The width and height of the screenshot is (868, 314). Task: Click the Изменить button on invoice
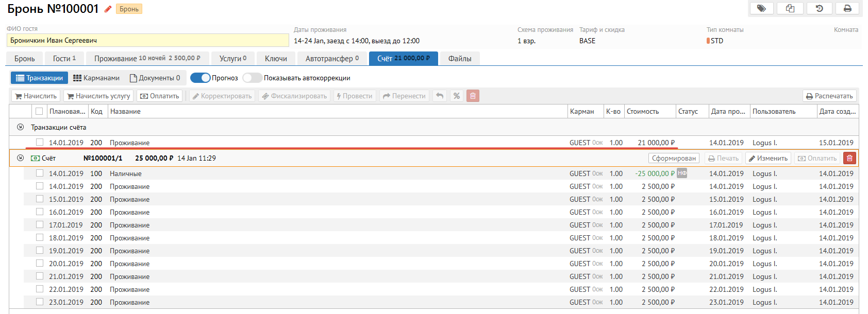click(x=768, y=158)
